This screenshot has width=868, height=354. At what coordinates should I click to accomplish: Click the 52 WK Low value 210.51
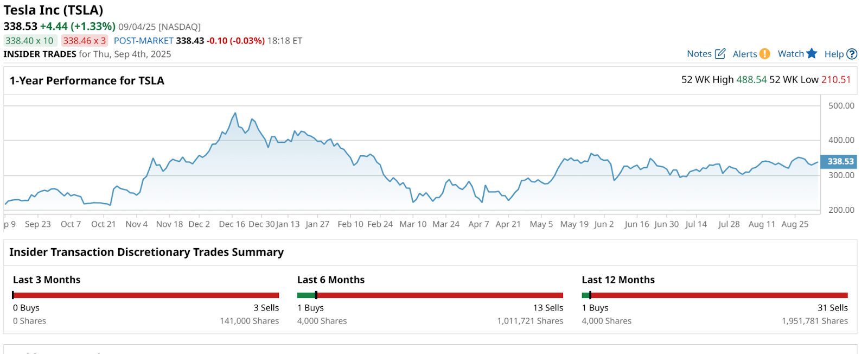coord(836,80)
